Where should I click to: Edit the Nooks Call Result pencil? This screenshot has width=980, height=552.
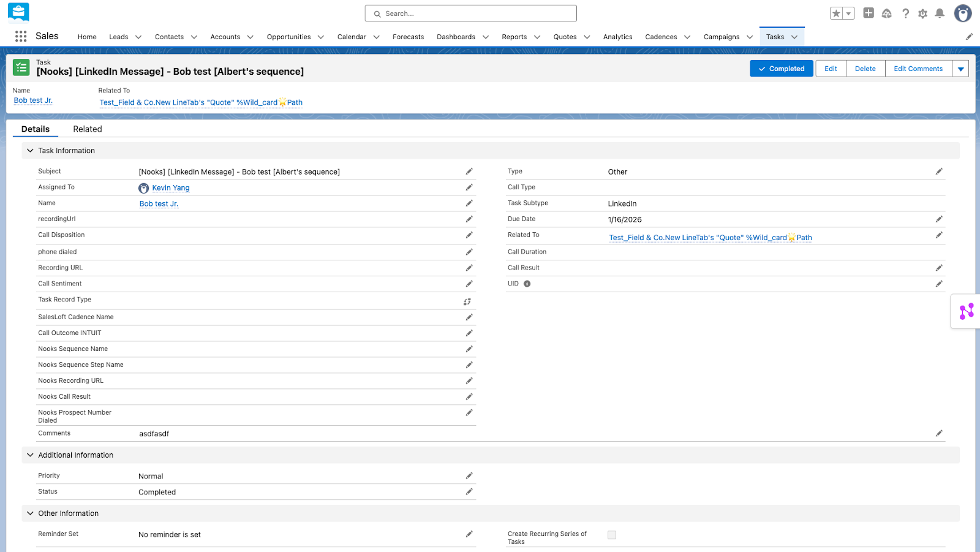pos(469,397)
